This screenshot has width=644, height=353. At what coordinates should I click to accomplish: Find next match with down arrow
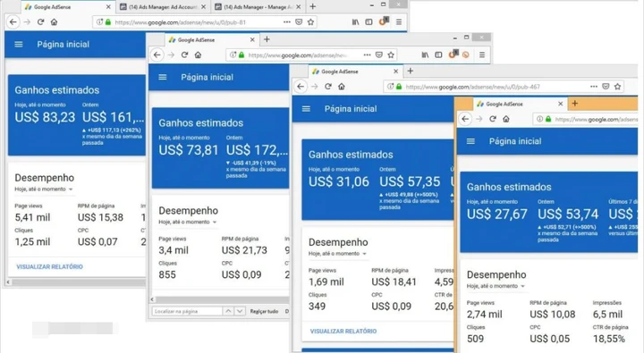(x=240, y=311)
